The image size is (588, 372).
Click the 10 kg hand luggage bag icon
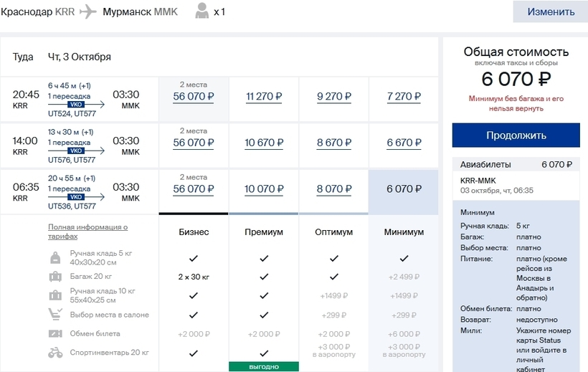(x=55, y=295)
